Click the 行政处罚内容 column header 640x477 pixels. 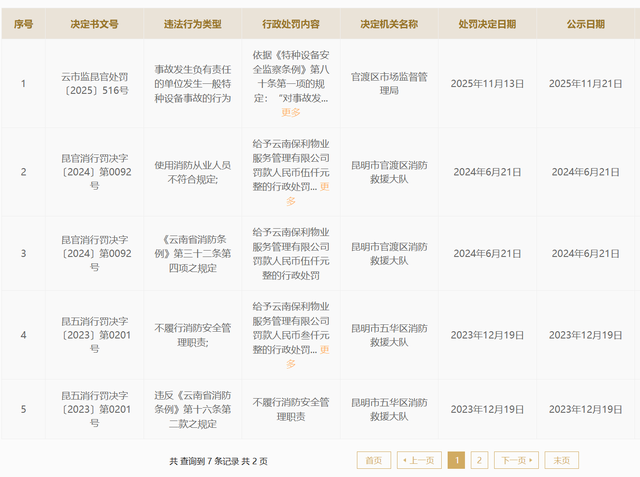coord(291,24)
